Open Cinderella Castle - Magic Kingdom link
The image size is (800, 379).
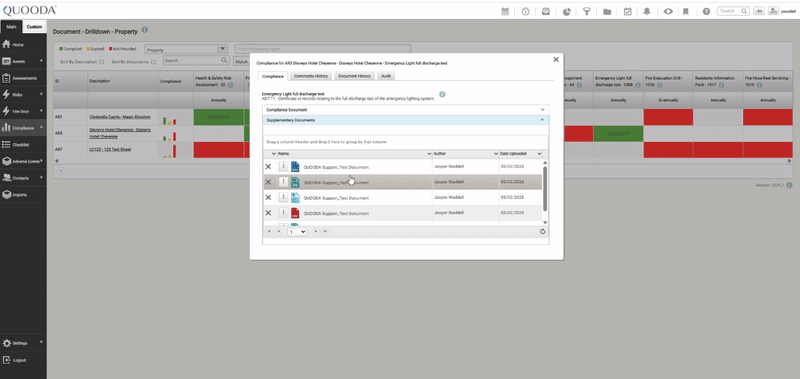120,117
